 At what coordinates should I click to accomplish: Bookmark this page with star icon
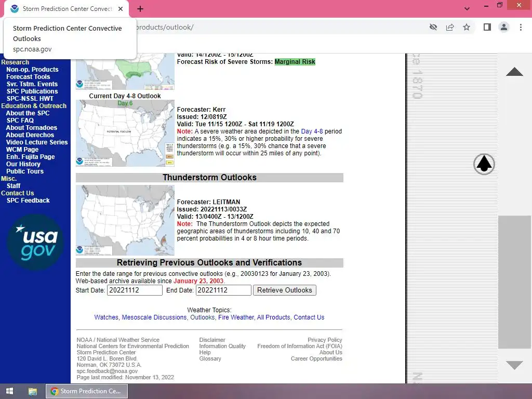[x=467, y=27]
